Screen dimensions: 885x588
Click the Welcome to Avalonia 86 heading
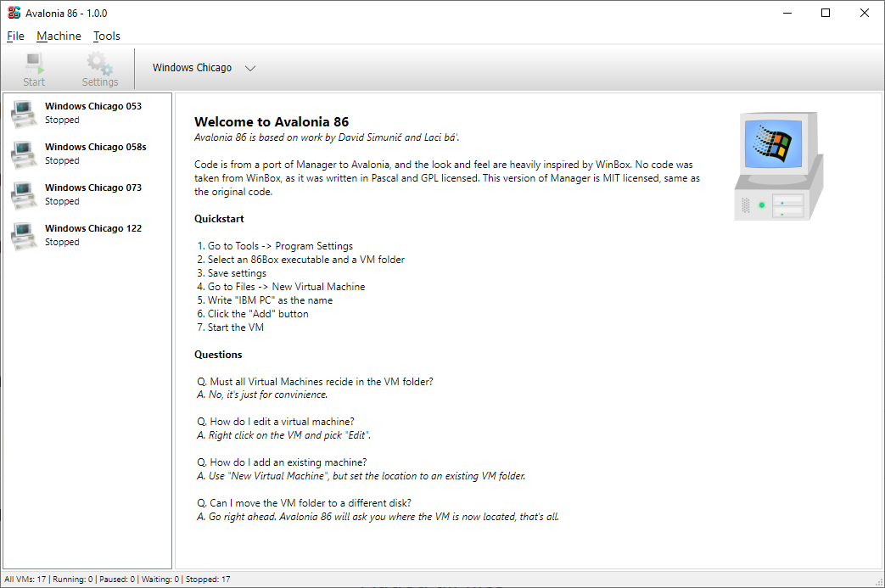pyautogui.click(x=272, y=121)
